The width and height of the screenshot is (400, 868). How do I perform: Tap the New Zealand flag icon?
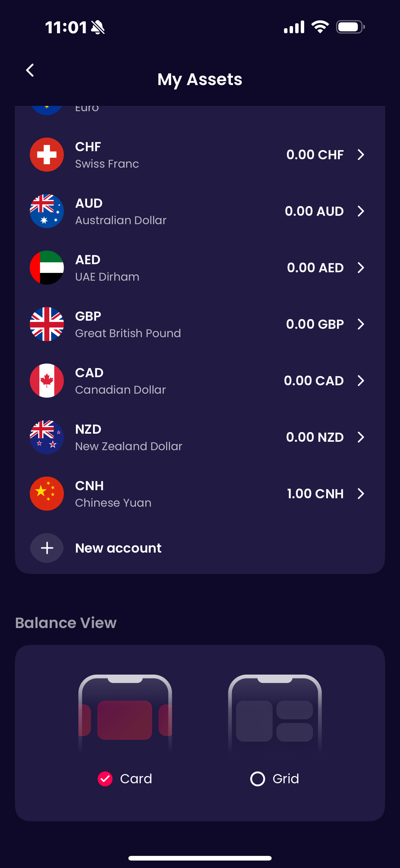(47, 437)
